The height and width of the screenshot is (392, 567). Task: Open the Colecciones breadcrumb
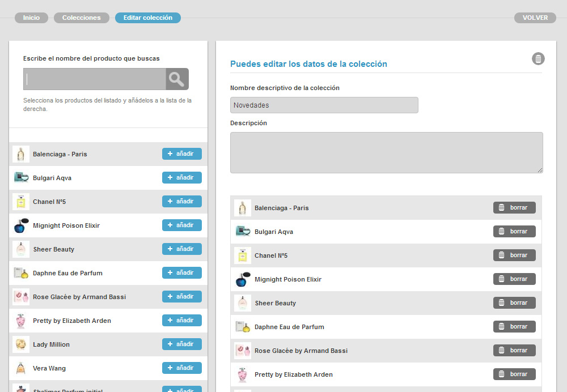[x=81, y=18]
